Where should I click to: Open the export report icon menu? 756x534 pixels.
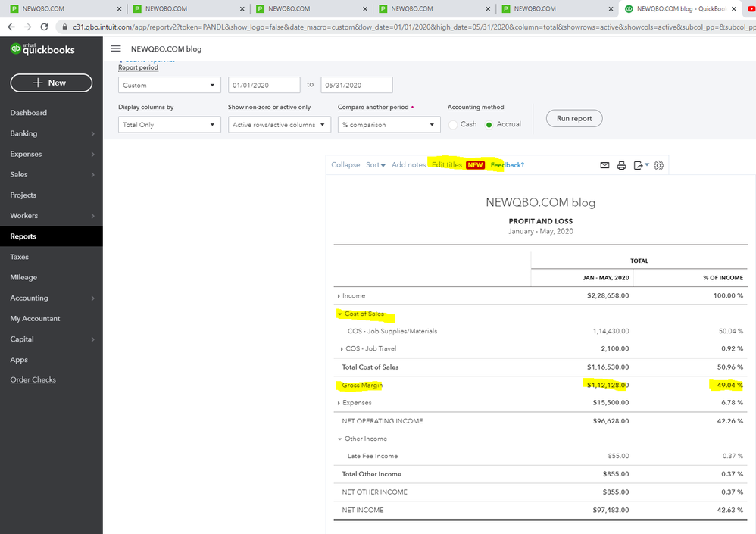[641, 165]
